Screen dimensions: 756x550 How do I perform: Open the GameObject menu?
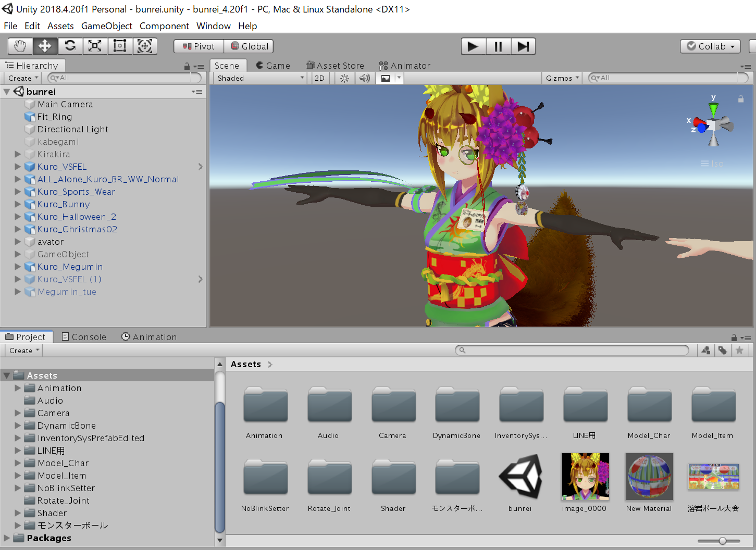coord(106,26)
